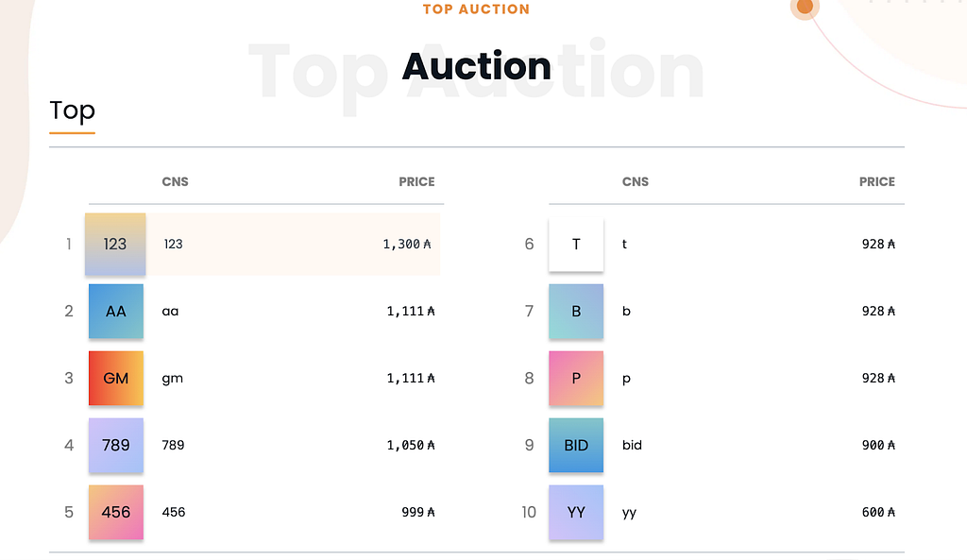Click the pink 456 tile icon
Viewport: 967px width, 560px height.
point(116,513)
